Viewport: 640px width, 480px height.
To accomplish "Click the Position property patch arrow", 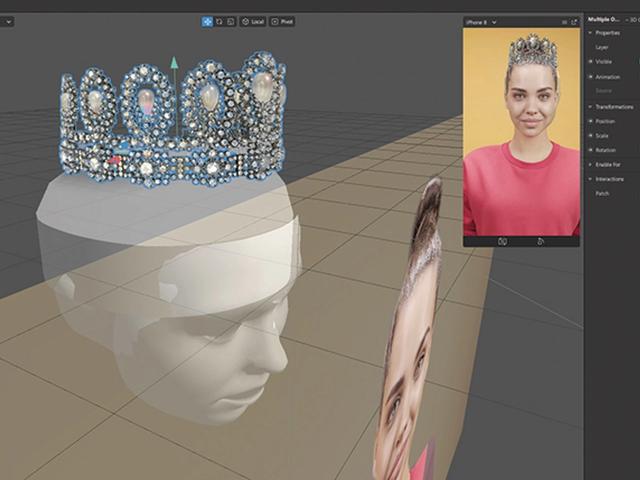I will tap(590, 121).
